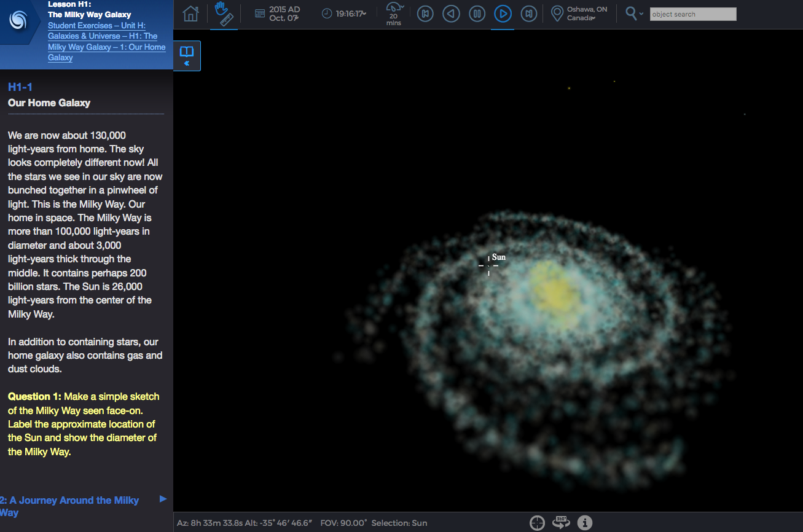This screenshot has width=803, height=532.
Task: Click the home icon in the toolbar
Action: coord(191,14)
